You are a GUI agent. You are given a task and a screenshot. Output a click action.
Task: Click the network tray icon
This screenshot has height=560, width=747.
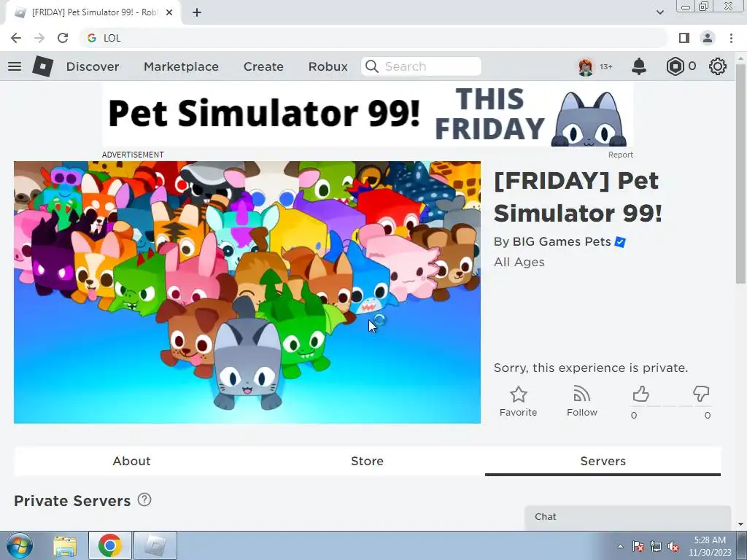(656, 547)
